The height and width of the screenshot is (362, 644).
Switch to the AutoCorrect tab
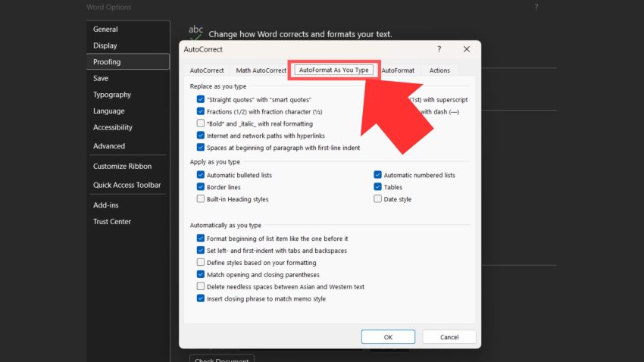click(207, 70)
